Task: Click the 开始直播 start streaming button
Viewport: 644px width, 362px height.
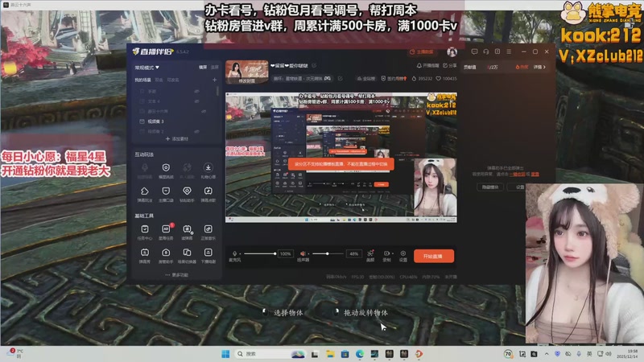Action: pos(434,256)
